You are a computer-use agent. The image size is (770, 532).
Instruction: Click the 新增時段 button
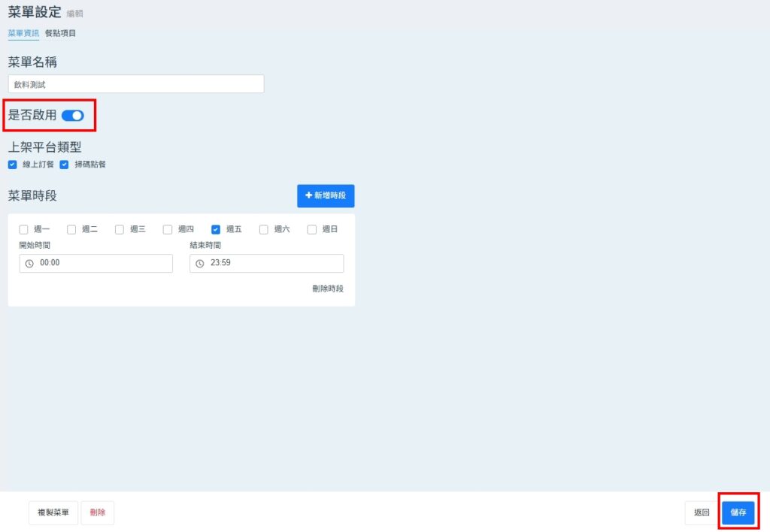pyautogui.click(x=326, y=195)
